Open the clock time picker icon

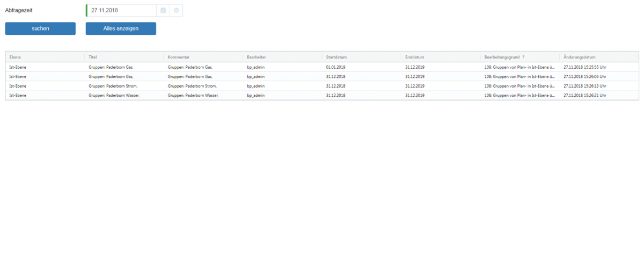176,10
